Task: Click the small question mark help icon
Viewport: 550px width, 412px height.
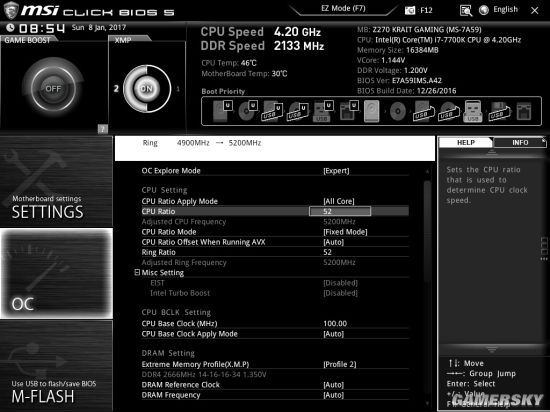Action: 103,129
